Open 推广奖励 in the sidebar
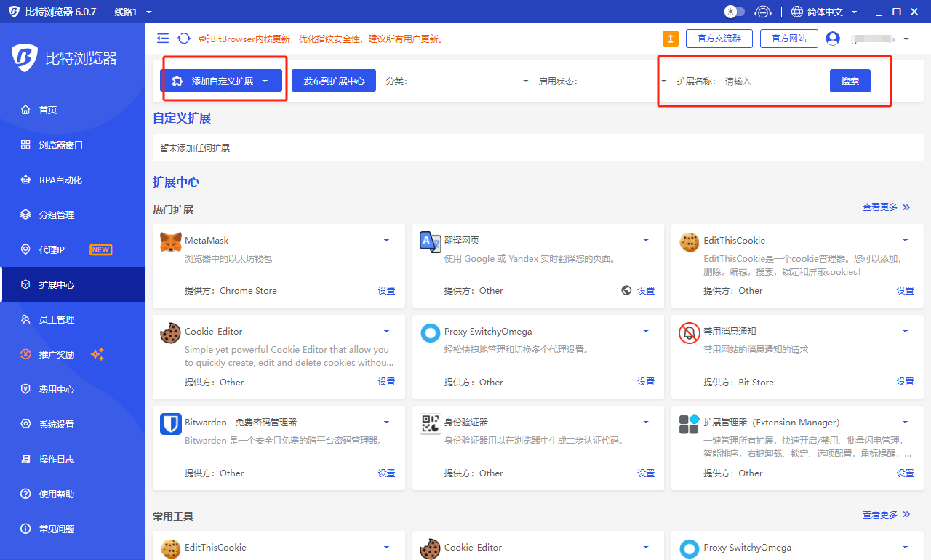Image resolution: width=931 pixels, height=560 pixels. coord(73,354)
